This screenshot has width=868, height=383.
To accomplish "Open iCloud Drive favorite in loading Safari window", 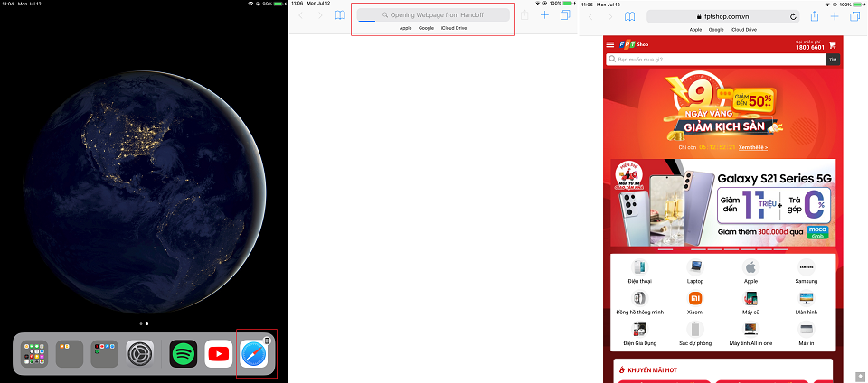I will click(454, 28).
